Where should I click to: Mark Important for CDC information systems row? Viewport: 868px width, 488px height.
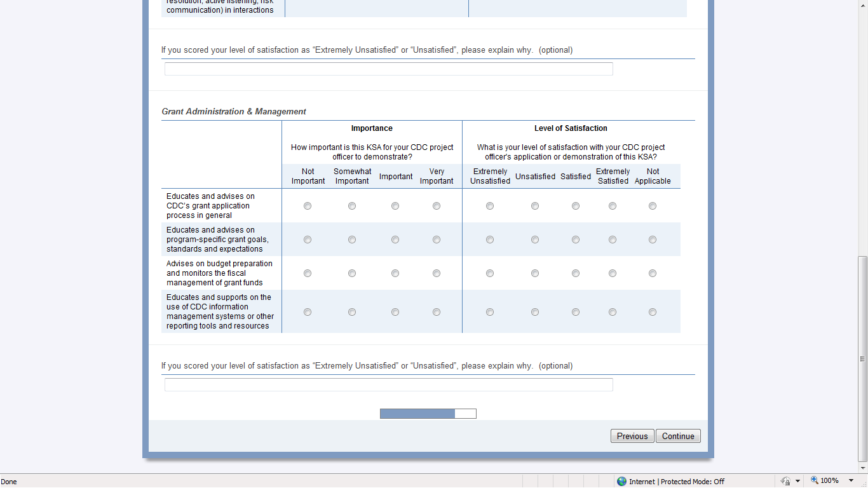tap(395, 312)
